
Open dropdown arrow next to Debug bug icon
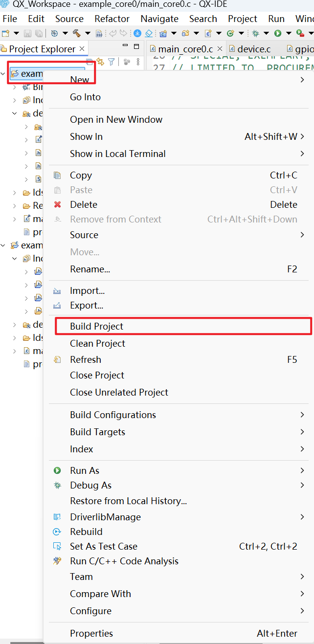(x=266, y=33)
